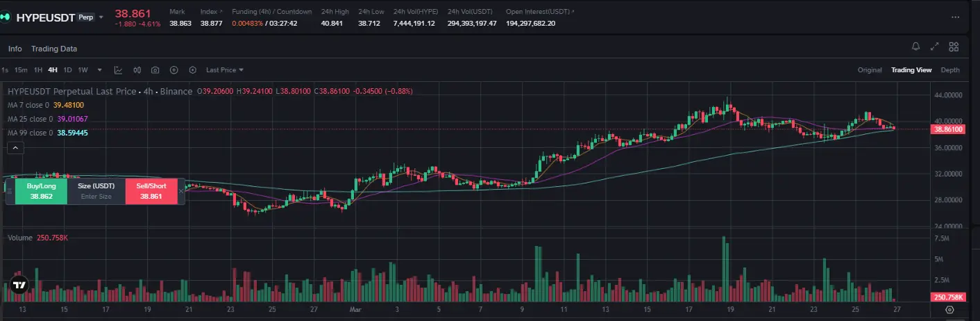Click the 24h Low value 38.712

tap(369, 24)
